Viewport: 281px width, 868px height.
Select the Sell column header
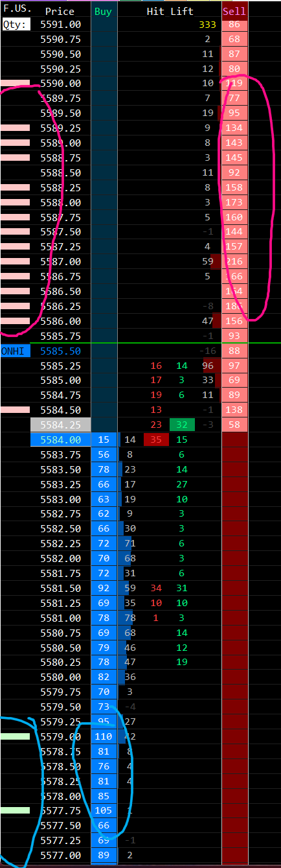[234, 11]
